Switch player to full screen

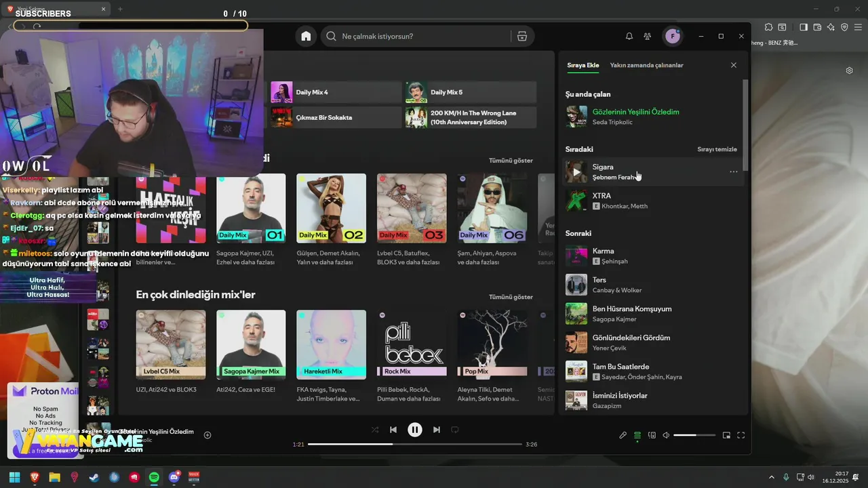tap(741, 435)
